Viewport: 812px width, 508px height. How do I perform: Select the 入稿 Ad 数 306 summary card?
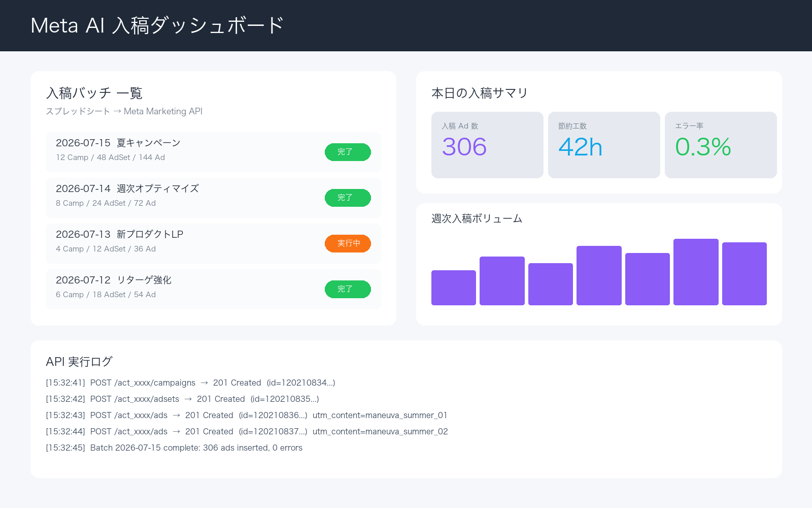pos(487,145)
